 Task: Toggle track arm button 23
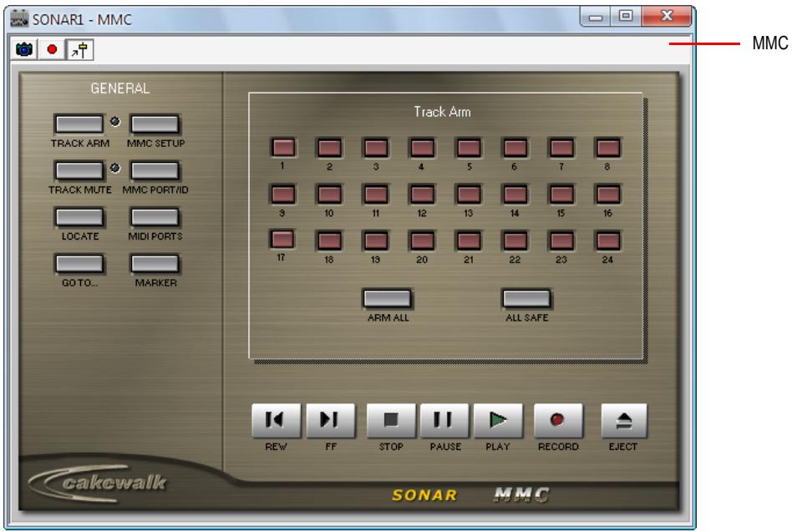point(561,241)
